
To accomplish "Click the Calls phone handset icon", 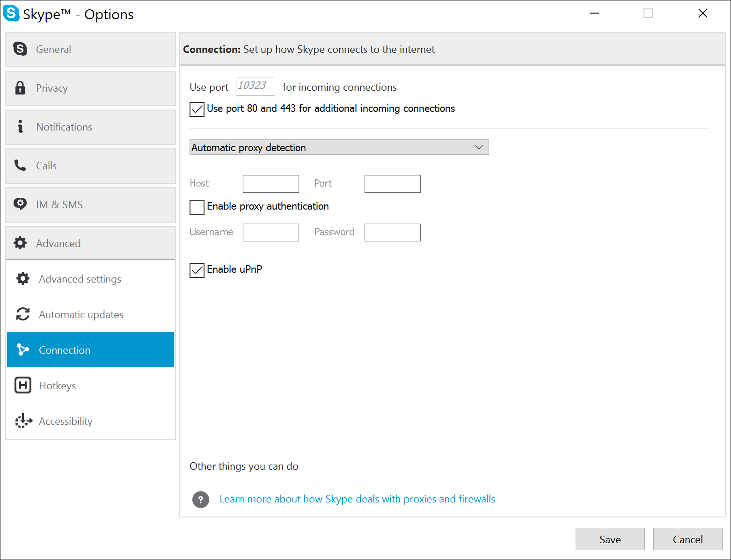I will pos(20,165).
